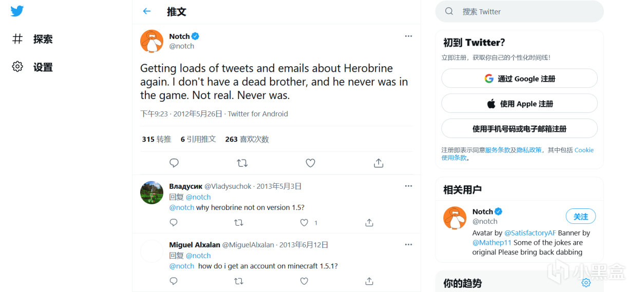The height and width of the screenshot is (292, 644).
Task: Share Владусик's reply tweet
Action: pyautogui.click(x=369, y=223)
